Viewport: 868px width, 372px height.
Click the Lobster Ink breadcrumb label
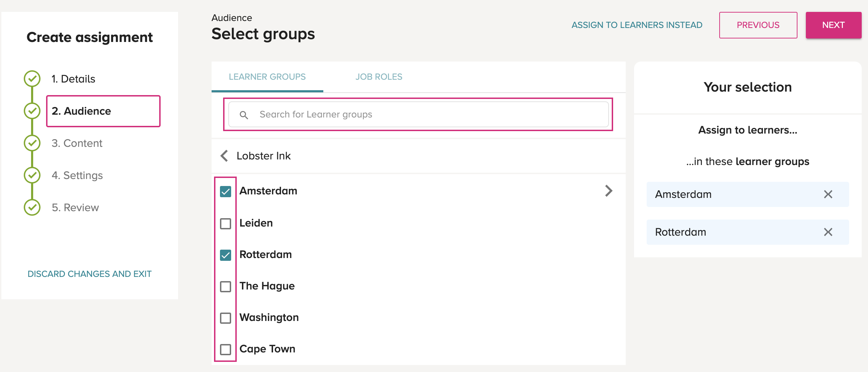[264, 156]
